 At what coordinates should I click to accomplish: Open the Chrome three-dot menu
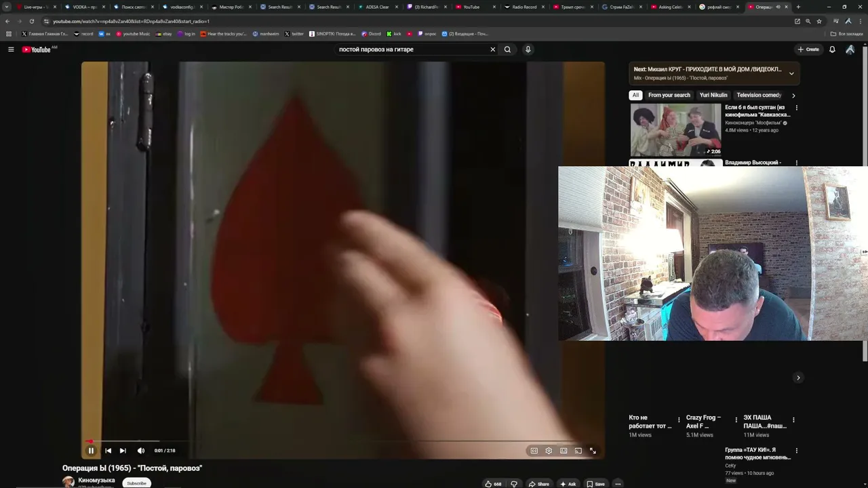(x=860, y=21)
